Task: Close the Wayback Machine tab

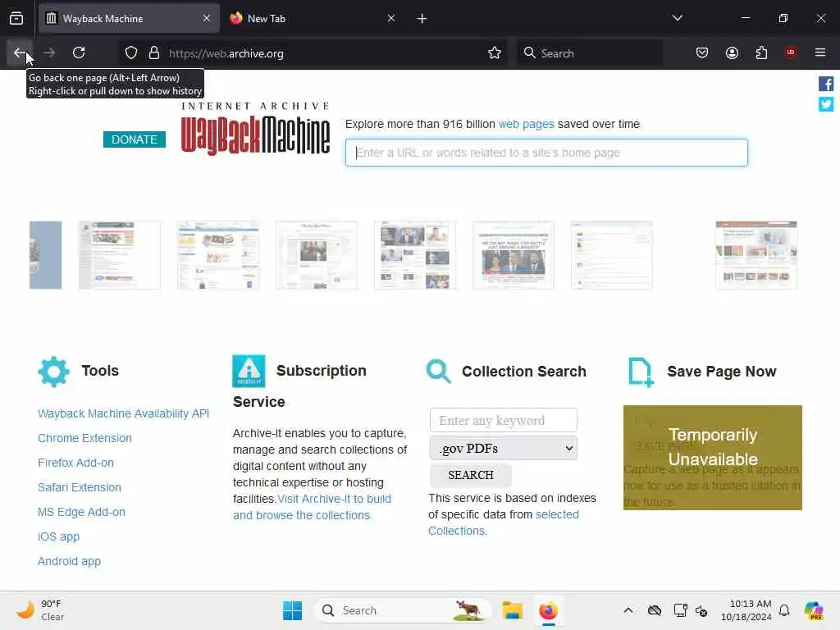Action: pyautogui.click(x=207, y=18)
